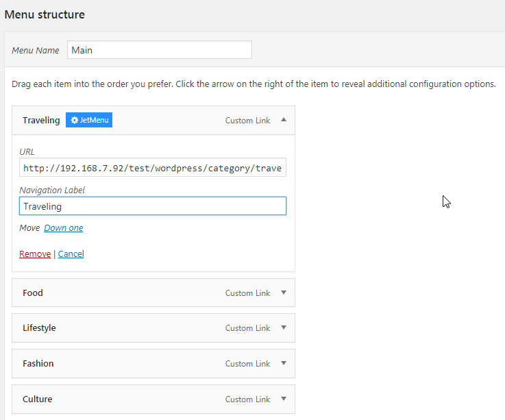Click the Menu Name input field
Screen dimensions: 505x420
[x=160, y=50]
